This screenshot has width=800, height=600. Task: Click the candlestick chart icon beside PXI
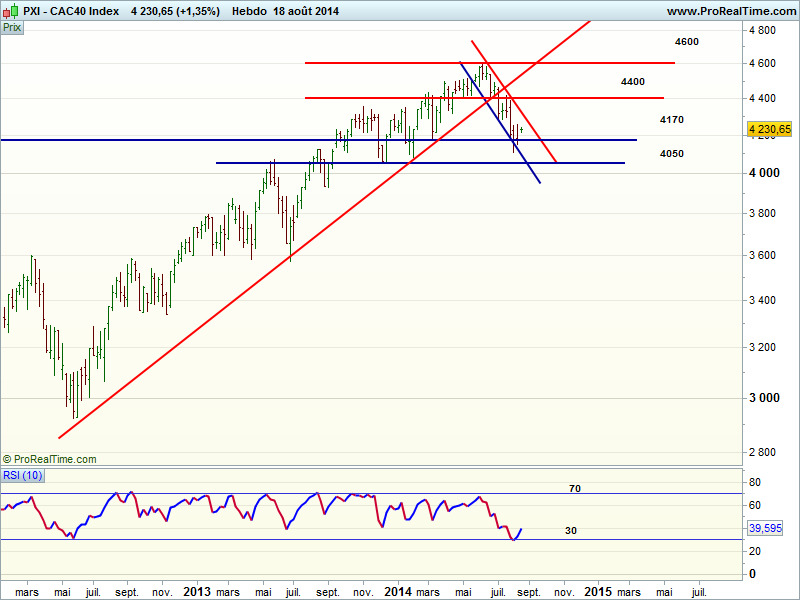[x=10, y=11]
